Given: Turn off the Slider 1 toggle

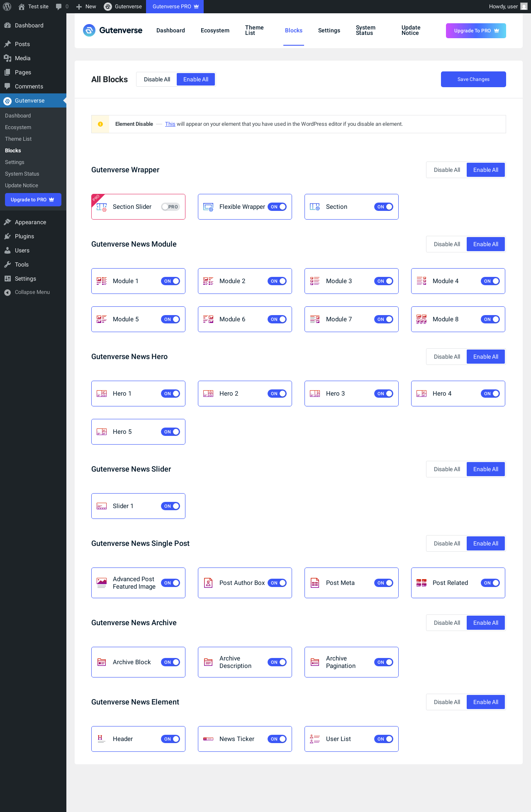Looking at the screenshot, I should pyautogui.click(x=171, y=506).
